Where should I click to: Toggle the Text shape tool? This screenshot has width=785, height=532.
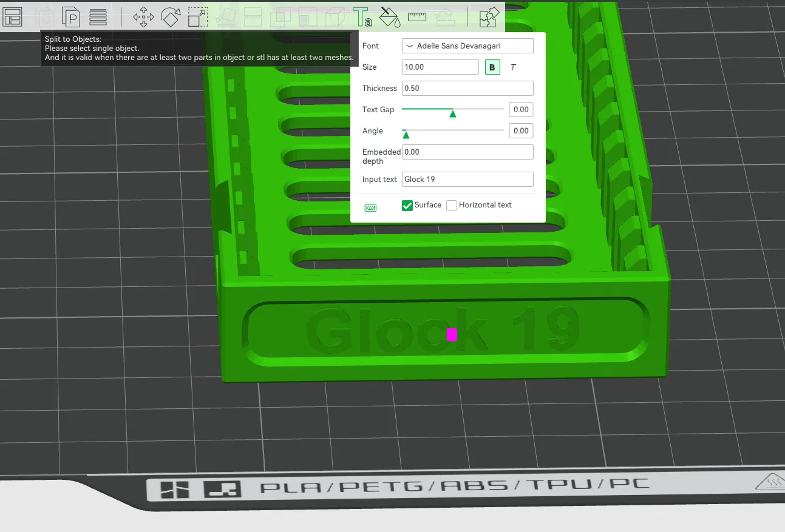tap(362, 17)
